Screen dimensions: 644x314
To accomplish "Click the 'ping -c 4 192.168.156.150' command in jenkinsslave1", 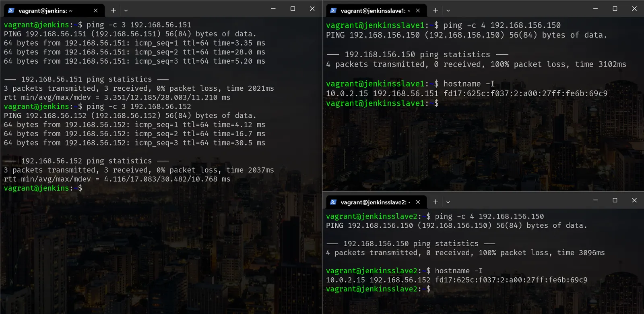I will pos(502,25).
